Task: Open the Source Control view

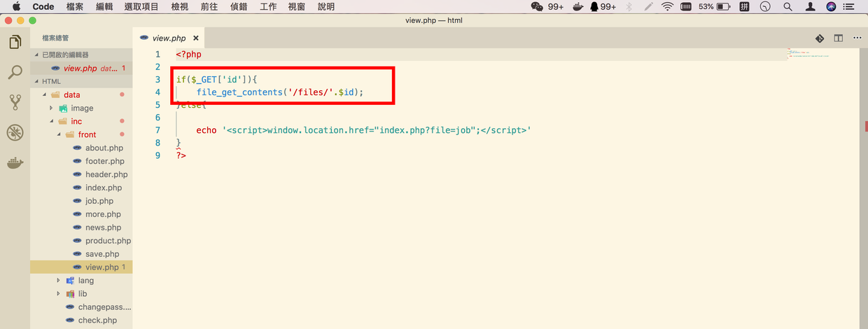Action: point(15,102)
